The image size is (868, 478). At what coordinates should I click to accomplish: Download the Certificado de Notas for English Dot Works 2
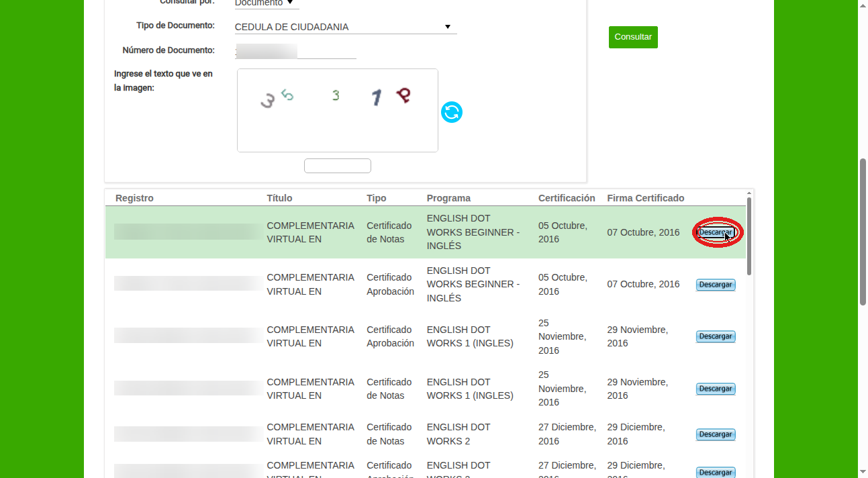point(716,434)
